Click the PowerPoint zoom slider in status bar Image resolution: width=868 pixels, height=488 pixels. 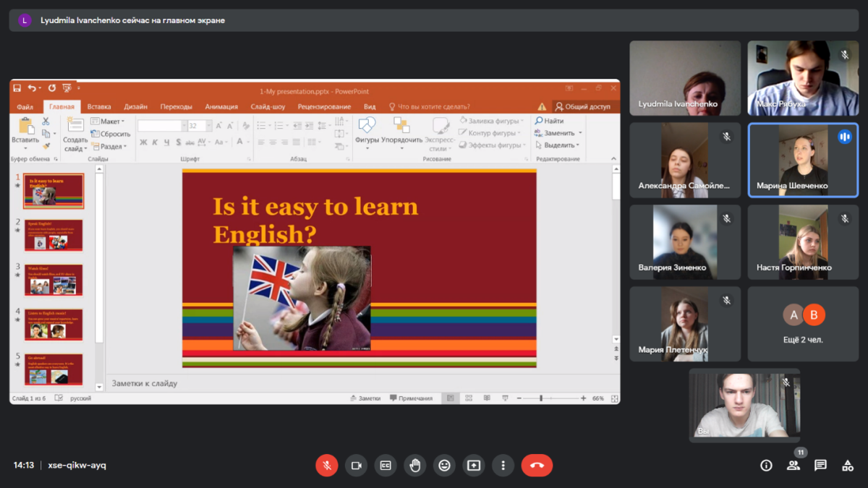click(541, 398)
